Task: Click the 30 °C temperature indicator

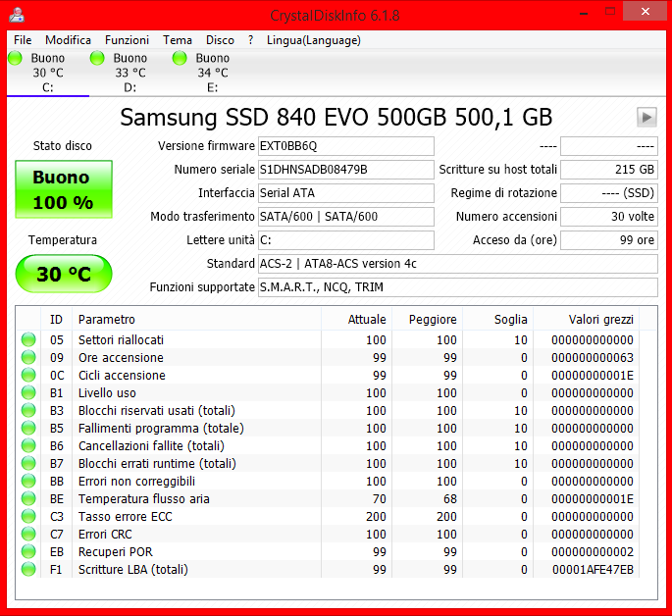Action: (x=64, y=274)
